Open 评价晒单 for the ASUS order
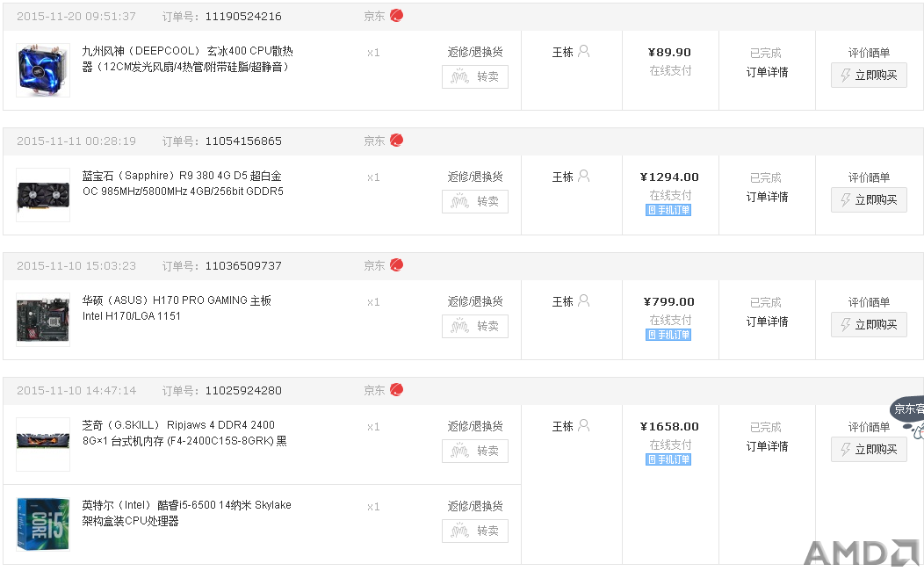The height and width of the screenshot is (571, 924). point(869,302)
